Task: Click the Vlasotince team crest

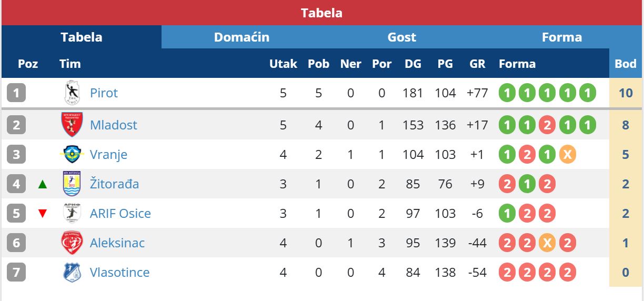Action: [x=72, y=272]
